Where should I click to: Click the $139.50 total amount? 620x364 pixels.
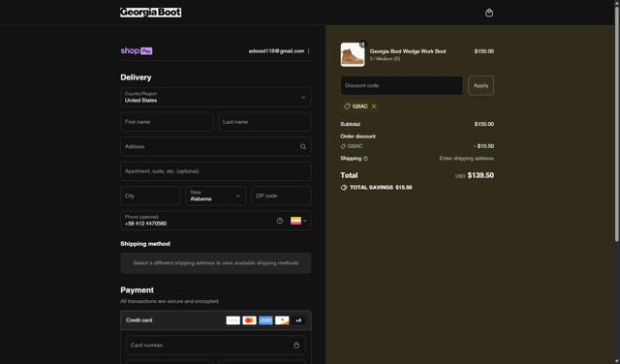point(480,175)
